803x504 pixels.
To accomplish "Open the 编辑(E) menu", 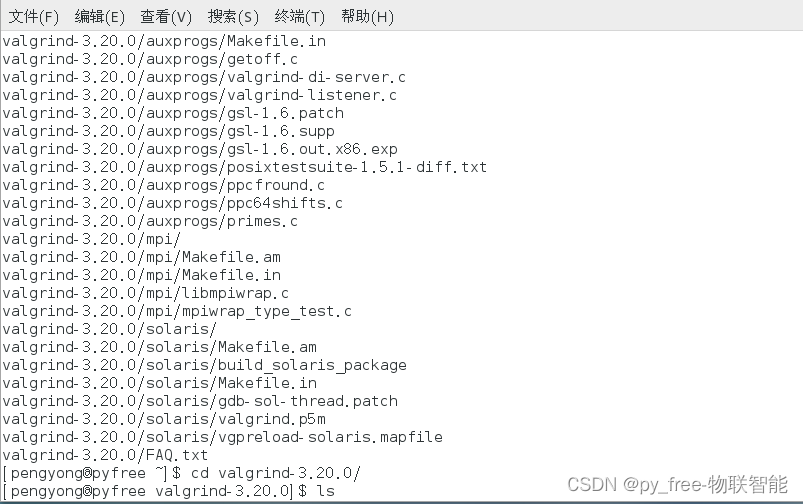I will (x=99, y=16).
